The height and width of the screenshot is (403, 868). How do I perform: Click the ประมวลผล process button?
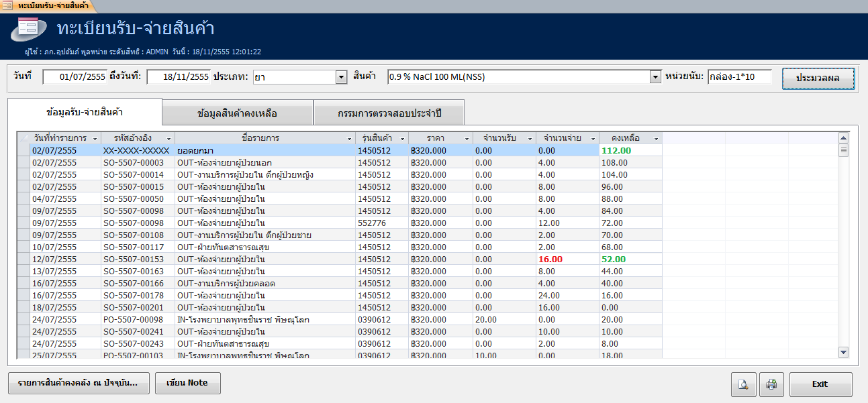pos(818,78)
